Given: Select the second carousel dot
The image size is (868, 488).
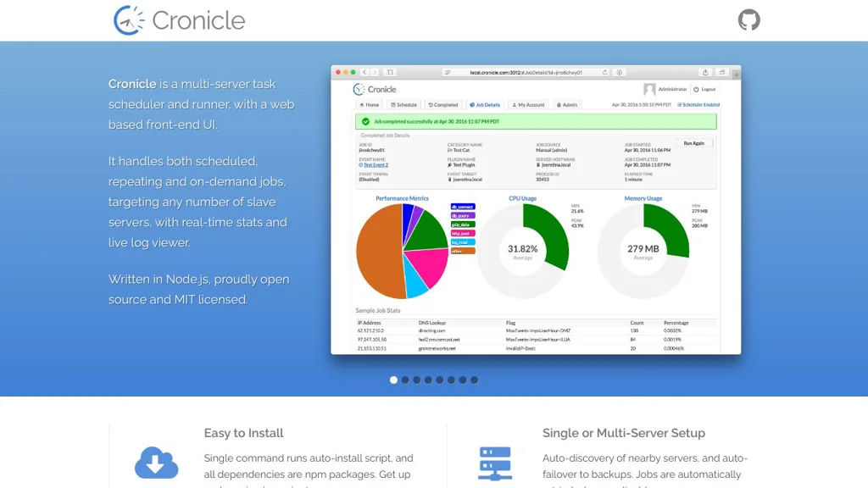Looking at the screenshot, I should click(x=405, y=380).
